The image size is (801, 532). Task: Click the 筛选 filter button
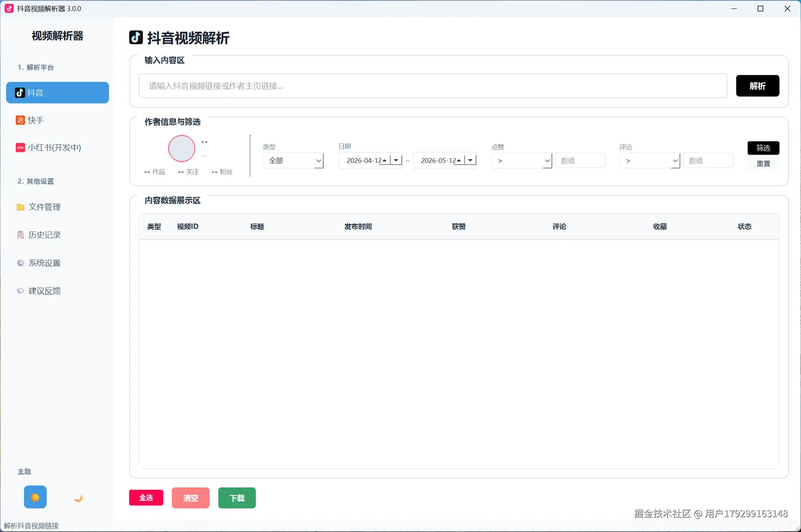(x=763, y=148)
